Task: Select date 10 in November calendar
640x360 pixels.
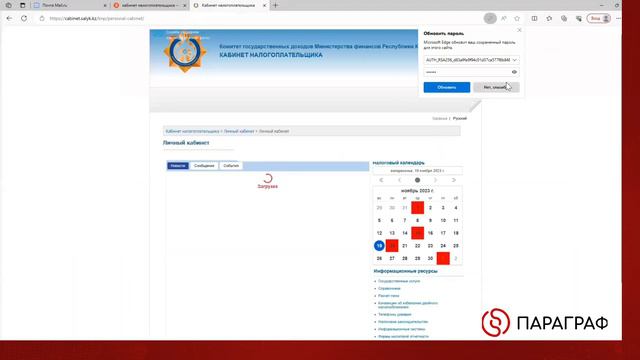Action: 443,220
